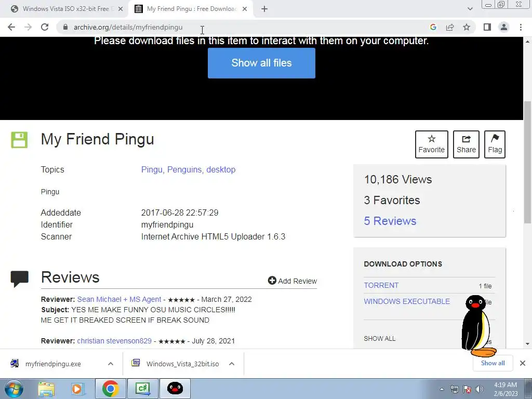Viewport: 532px width, 399px height.
Task: Open the Pingu topic link
Action: pyautogui.click(x=152, y=170)
